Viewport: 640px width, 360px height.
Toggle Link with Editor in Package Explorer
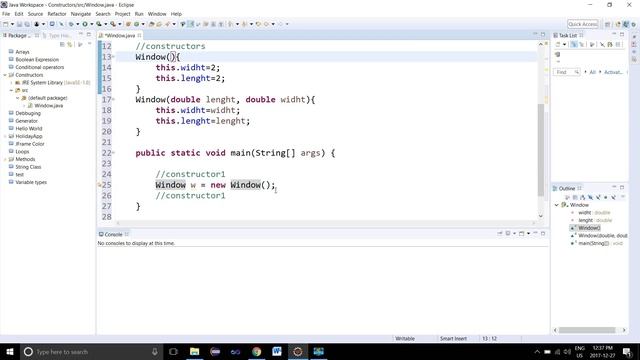click(x=70, y=44)
